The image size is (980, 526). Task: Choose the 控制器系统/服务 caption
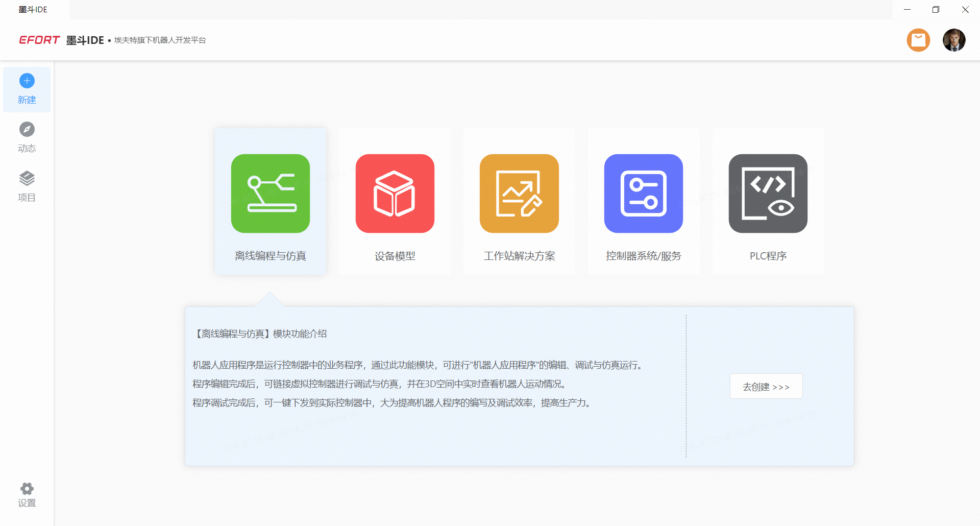643,256
